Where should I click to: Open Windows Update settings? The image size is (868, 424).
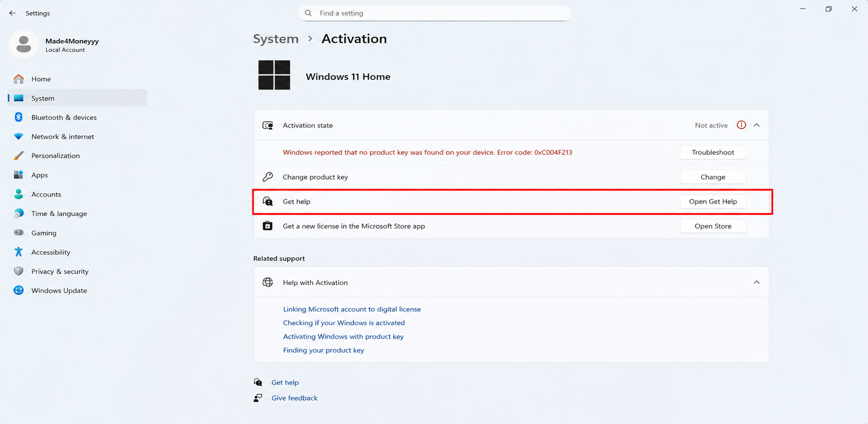coord(77,290)
